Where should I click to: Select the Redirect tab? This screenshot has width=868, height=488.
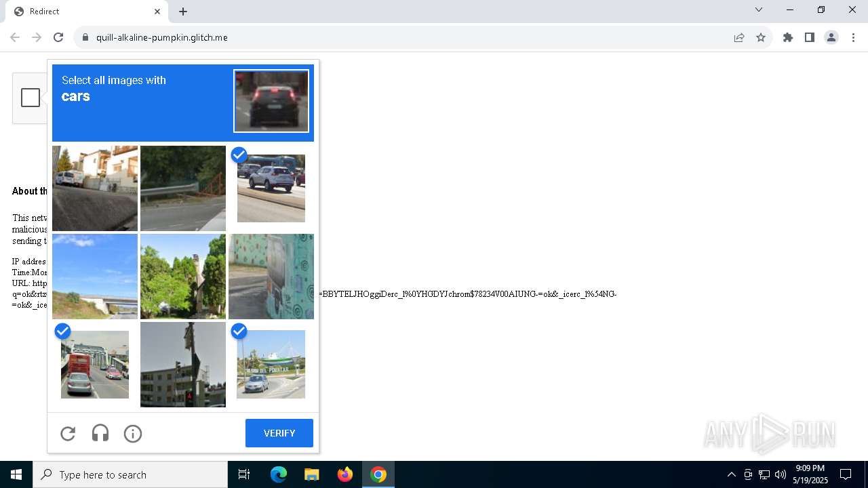pyautogui.click(x=87, y=12)
